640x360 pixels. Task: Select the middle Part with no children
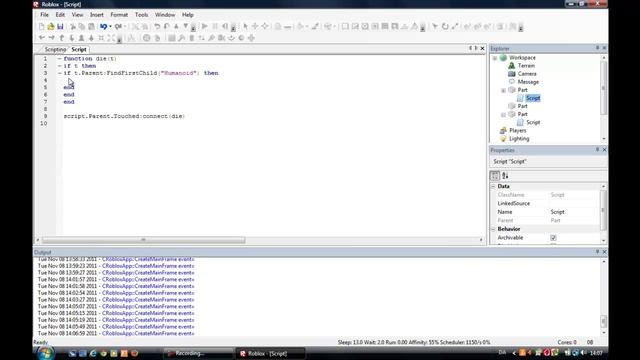tap(522, 106)
